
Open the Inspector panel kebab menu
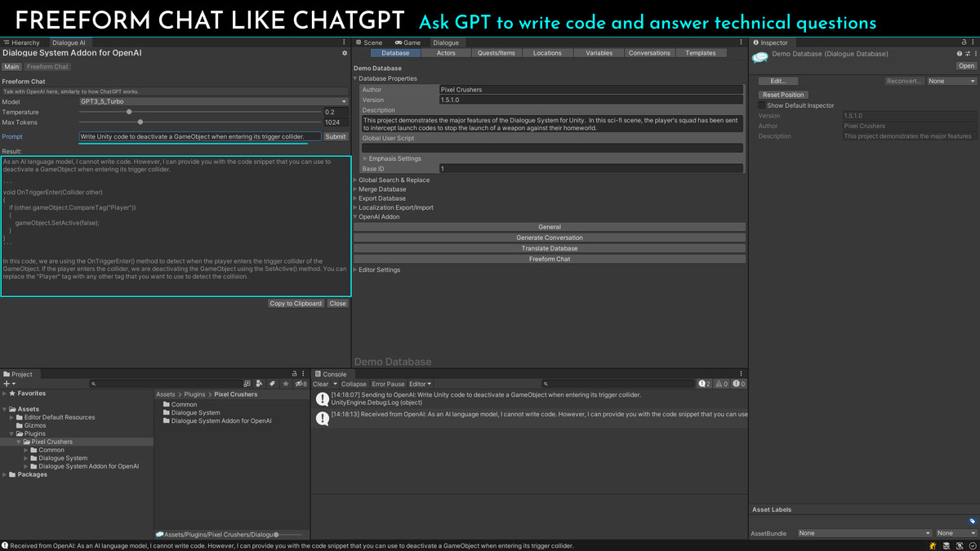click(973, 42)
